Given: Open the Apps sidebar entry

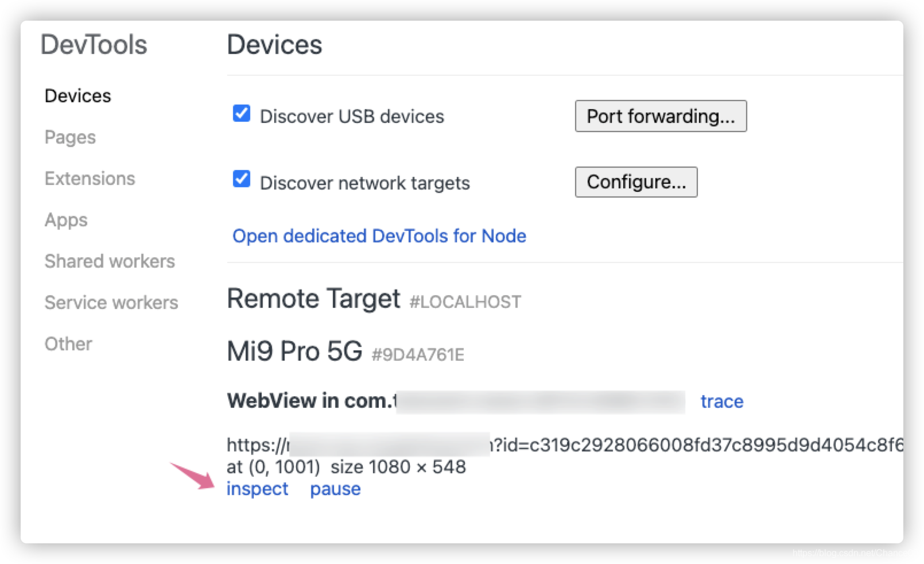Looking at the screenshot, I should click(66, 220).
